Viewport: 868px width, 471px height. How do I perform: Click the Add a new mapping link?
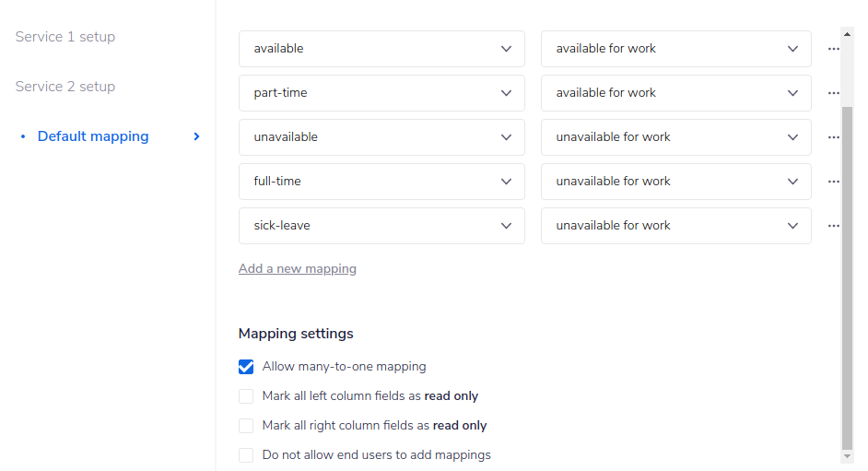(x=298, y=269)
